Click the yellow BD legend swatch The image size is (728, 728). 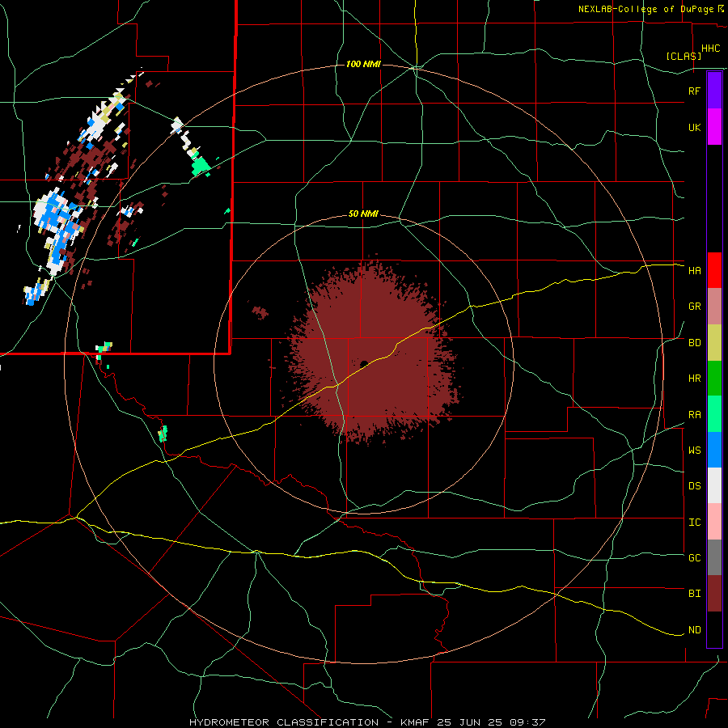click(x=714, y=342)
